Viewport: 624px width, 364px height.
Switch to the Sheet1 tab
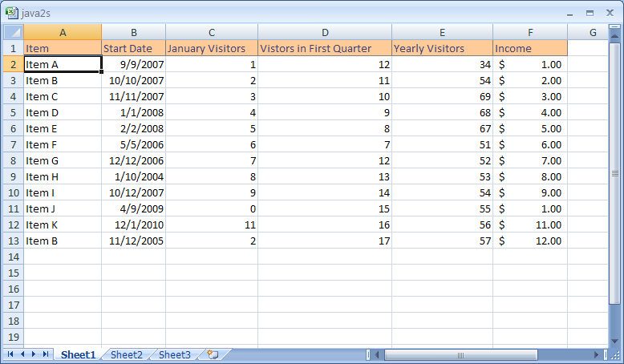tap(78, 354)
